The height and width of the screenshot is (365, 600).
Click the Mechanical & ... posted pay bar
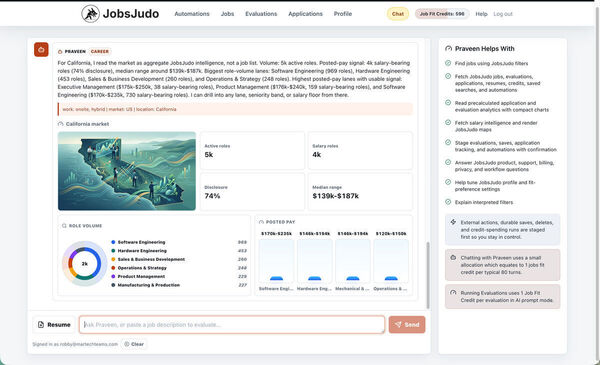coord(353,261)
